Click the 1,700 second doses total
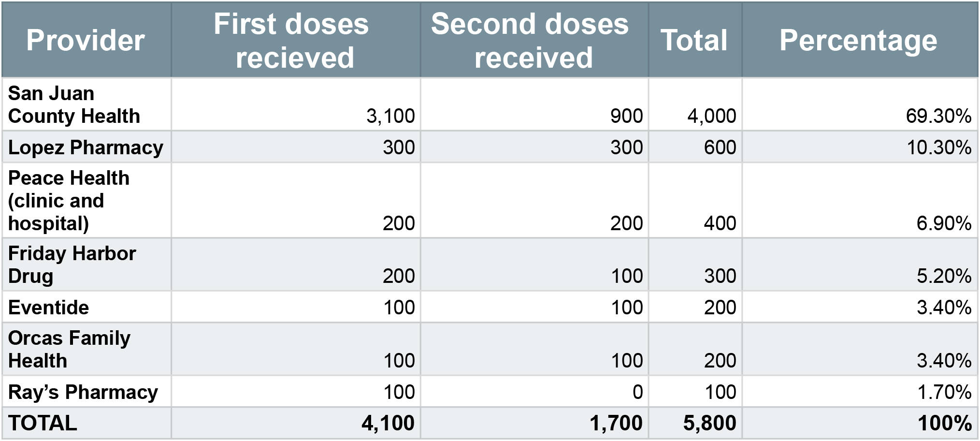 616,423
